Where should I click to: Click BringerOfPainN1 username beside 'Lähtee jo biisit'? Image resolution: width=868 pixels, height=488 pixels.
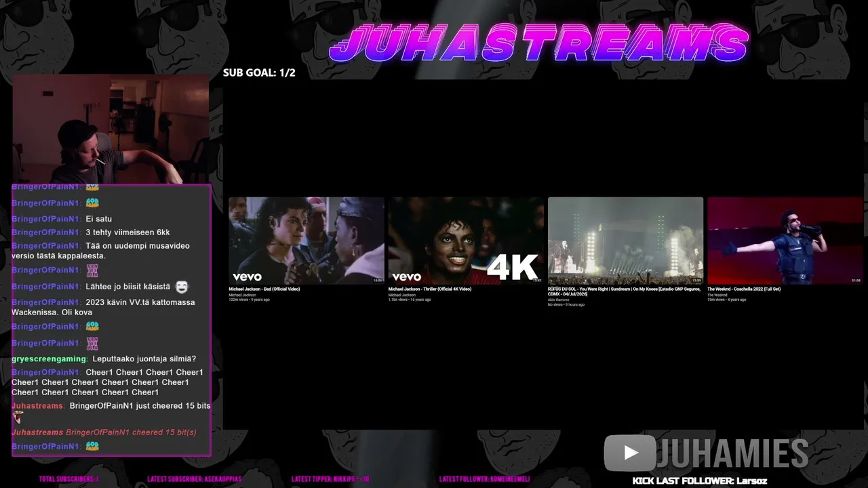tap(46, 287)
